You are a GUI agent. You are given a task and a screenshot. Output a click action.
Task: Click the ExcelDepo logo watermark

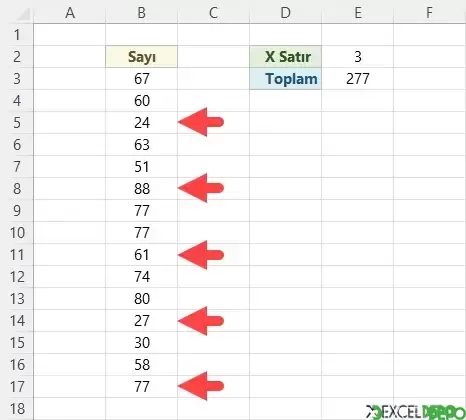(415, 412)
